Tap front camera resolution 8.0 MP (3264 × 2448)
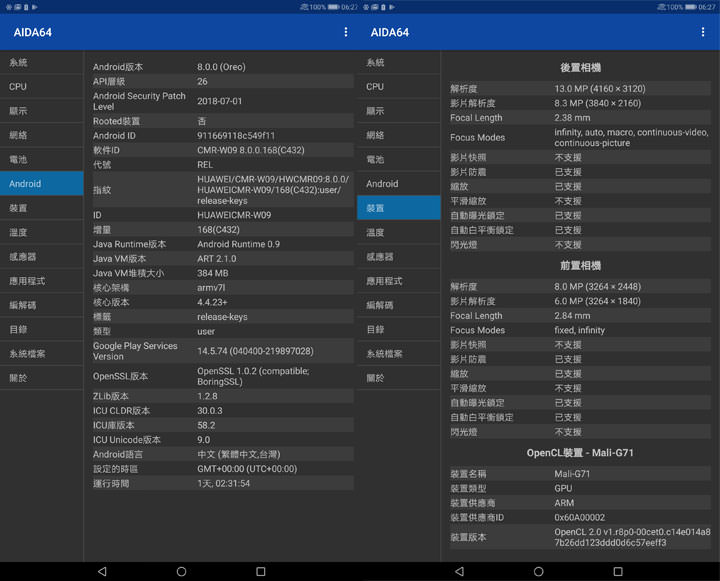The height and width of the screenshot is (581, 720). coord(597,287)
